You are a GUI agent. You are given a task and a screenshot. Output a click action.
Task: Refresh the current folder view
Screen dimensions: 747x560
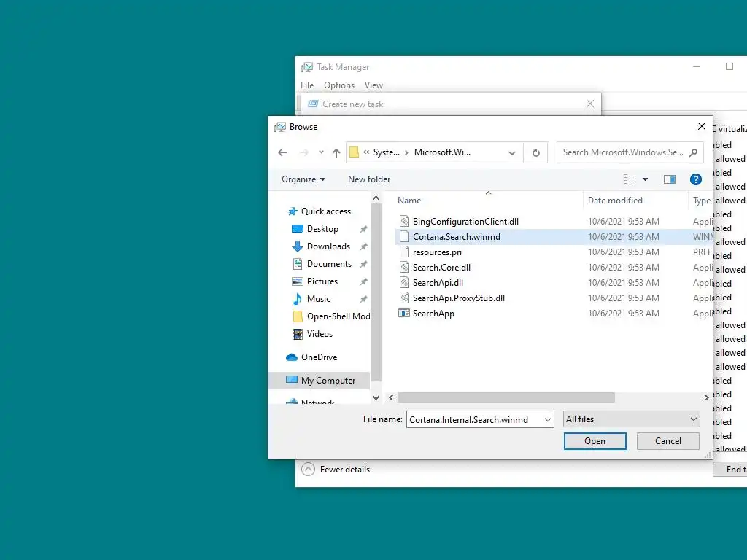coord(536,152)
